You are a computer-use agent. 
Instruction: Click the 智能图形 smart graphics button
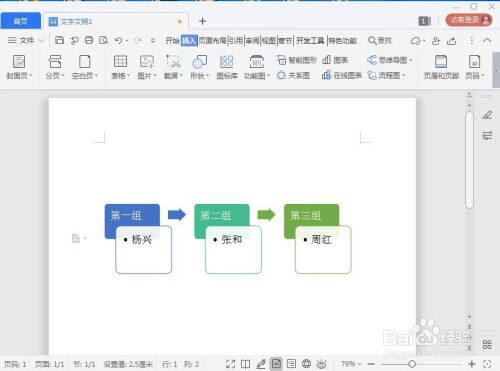pyautogui.click(x=297, y=60)
